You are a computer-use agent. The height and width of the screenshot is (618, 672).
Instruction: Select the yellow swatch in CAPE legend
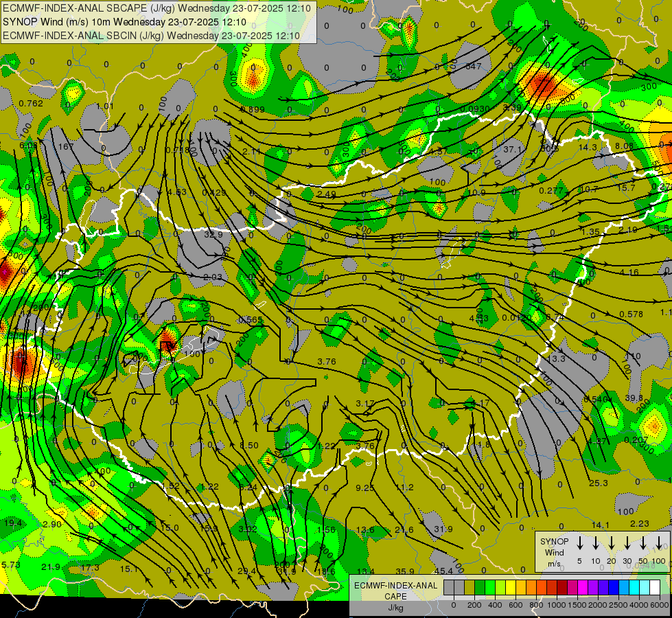point(511,587)
